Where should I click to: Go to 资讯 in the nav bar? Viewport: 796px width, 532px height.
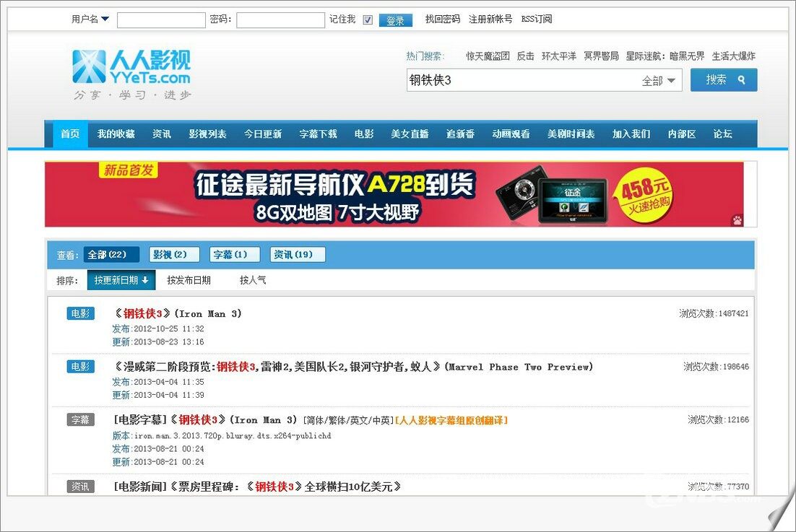pos(161,134)
